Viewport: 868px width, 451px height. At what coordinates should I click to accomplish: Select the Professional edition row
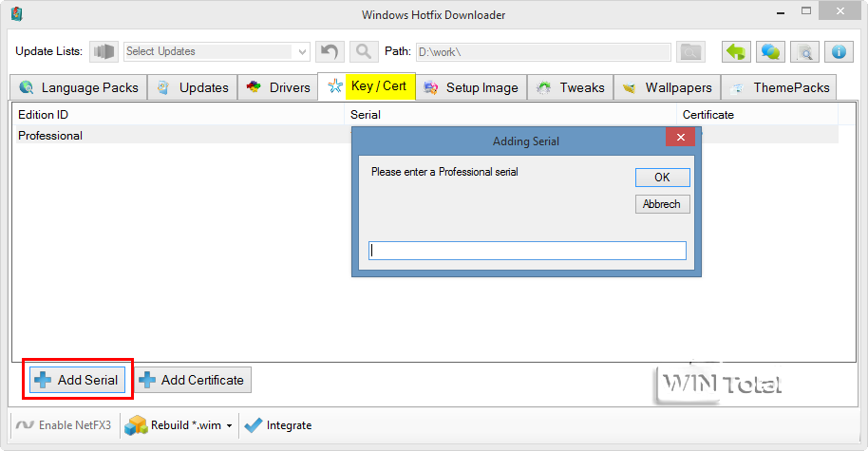click(182, 136)
